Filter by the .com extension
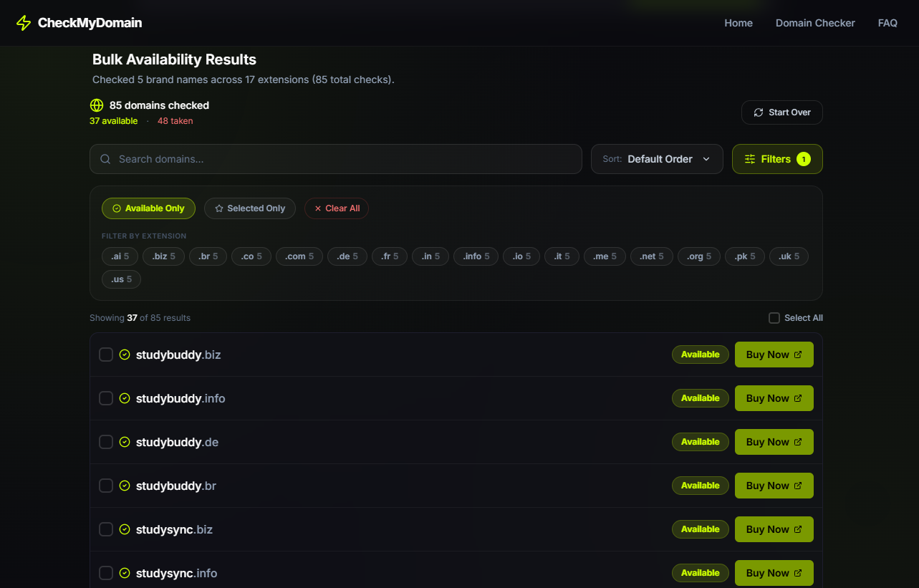The width and height of the screenshot is (919, 588). point(299,256)
